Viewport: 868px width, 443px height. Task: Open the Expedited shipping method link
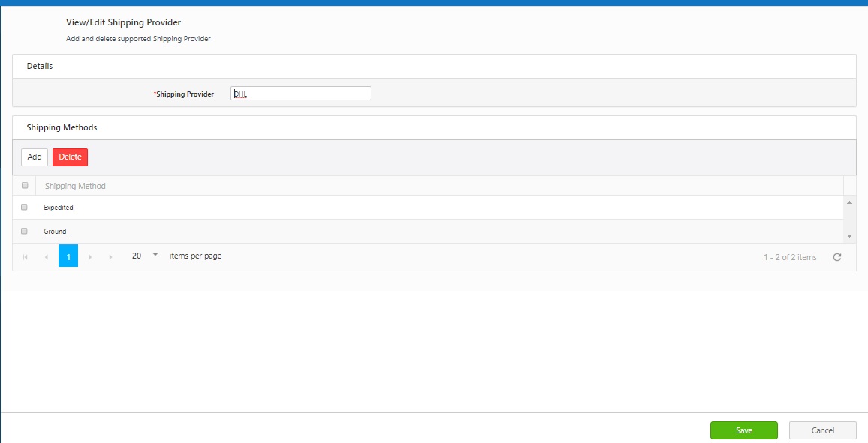[x=59, y=208]
